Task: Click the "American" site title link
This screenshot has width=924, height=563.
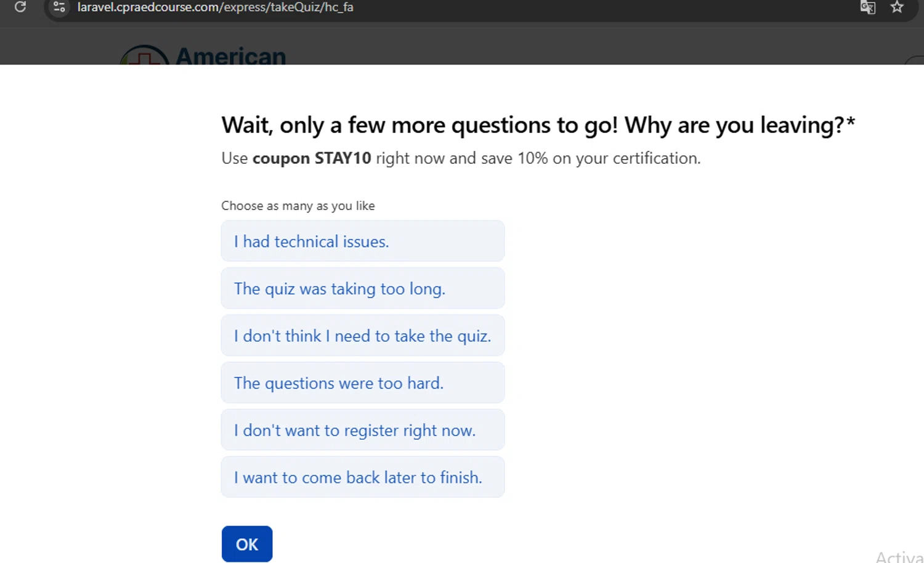Action: click(230, 57)
